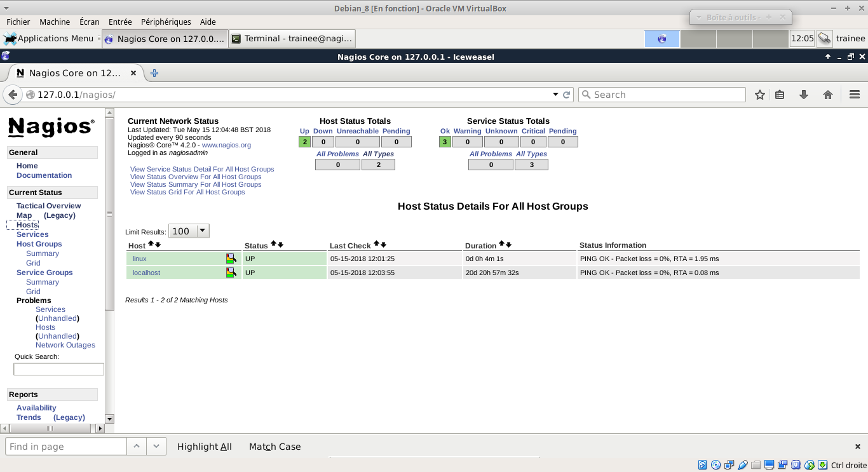Open Service Groups link
Image resolution: width=868 pixels, height=472 pixels.
point(44,273)
